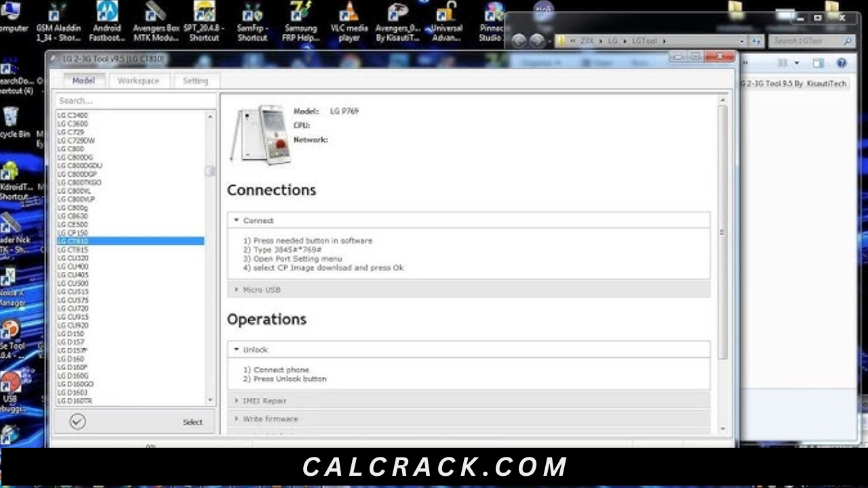Open the SPT_20.4.8 desktop shortcut
This screenshot has height=488, width=868.
pos(204,22)
